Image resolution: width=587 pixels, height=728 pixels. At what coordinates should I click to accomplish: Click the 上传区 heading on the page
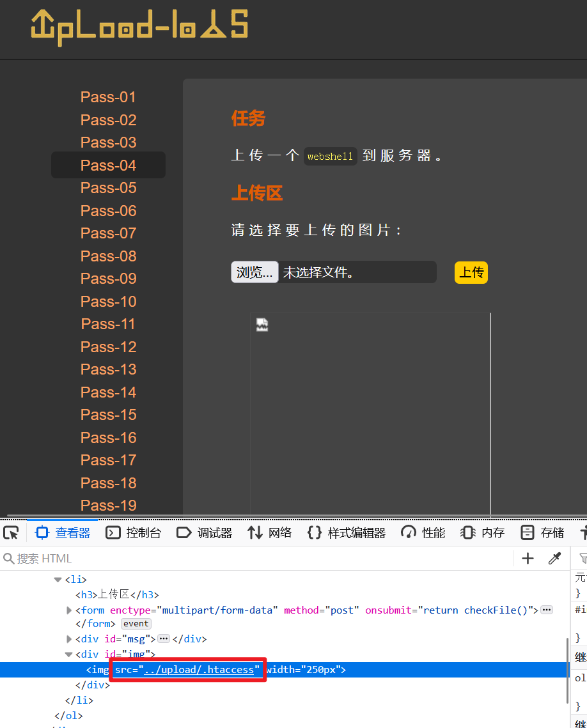click(257, 192)
